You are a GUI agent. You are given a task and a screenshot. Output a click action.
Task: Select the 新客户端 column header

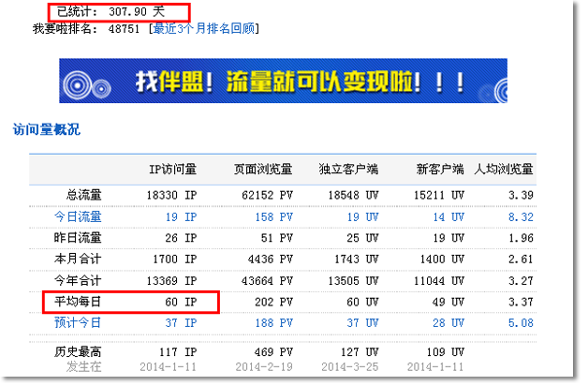[x=439, y=170]
